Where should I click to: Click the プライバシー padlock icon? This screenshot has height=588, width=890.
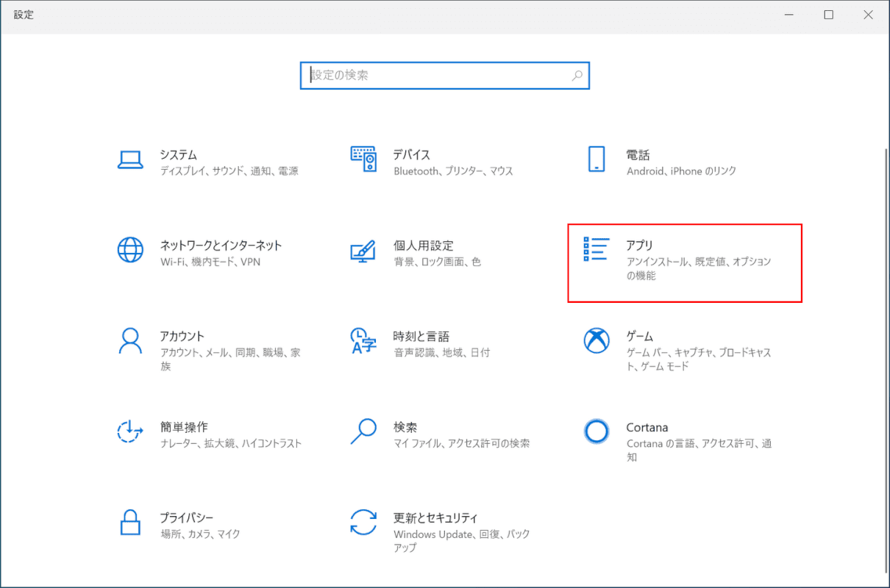pyautogui.click(x=130, y=522)
